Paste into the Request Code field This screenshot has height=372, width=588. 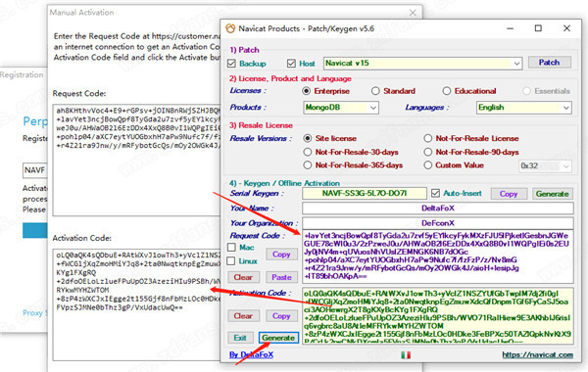281,277
